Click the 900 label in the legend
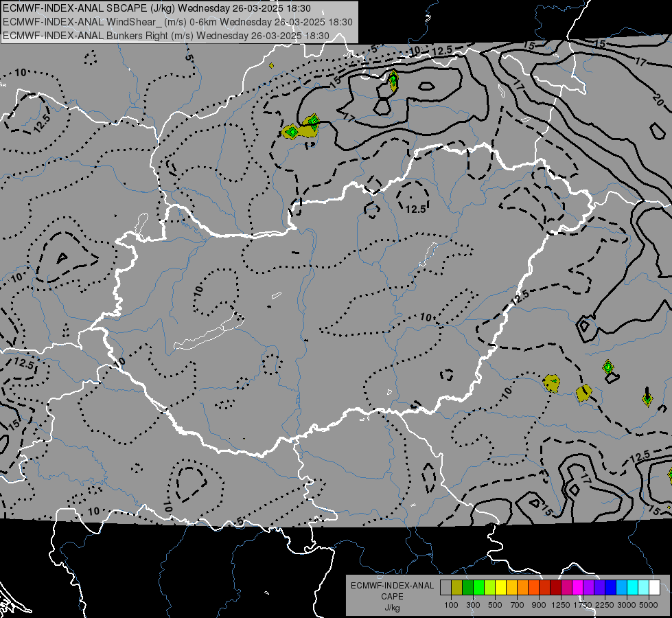The height and width of the screenshot is (618, 672). coord(539,605)
